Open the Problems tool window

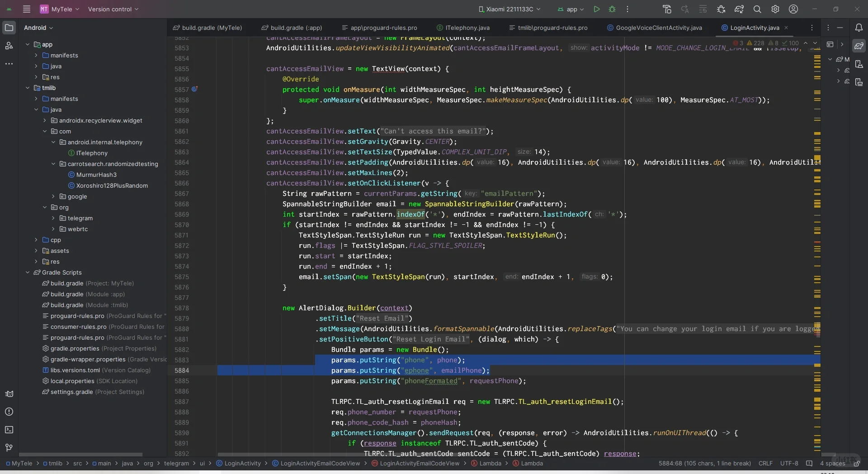point(9,412)
